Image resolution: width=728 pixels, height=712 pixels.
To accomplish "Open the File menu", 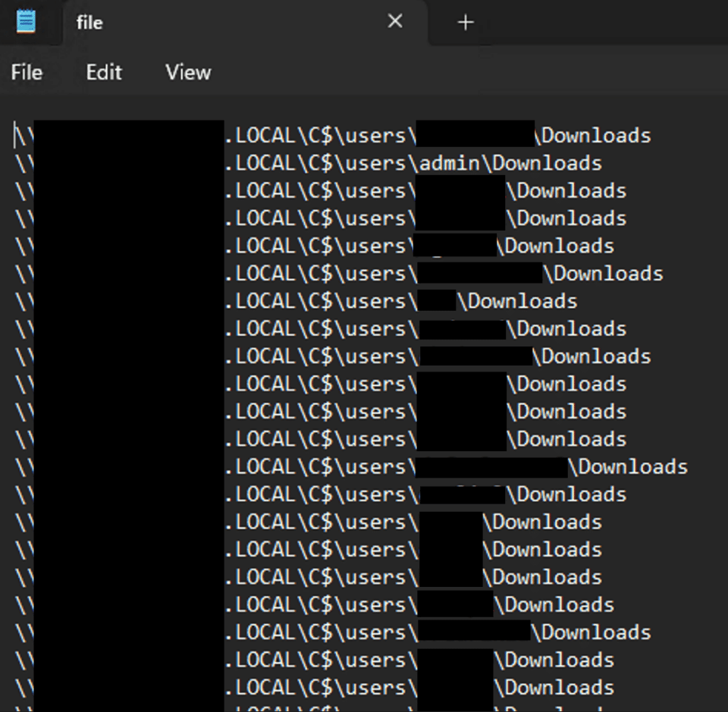I will pos(27,72).
